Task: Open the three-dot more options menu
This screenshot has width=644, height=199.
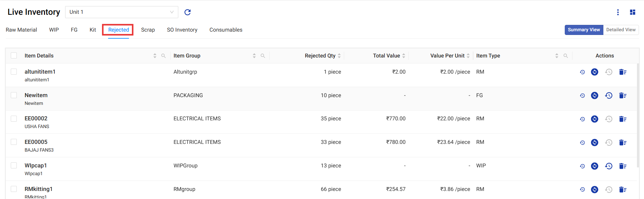Action: [x=618, y=12]
